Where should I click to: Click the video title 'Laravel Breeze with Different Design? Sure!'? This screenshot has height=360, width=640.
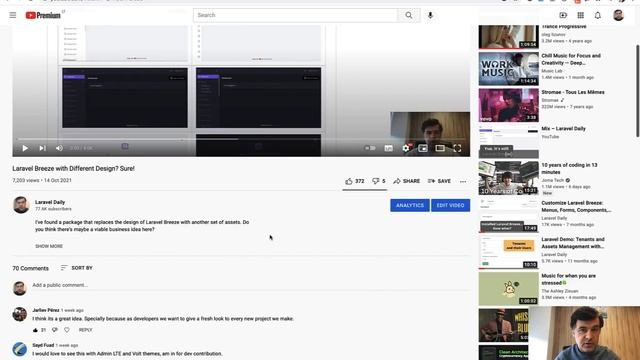tap(73, 169)
